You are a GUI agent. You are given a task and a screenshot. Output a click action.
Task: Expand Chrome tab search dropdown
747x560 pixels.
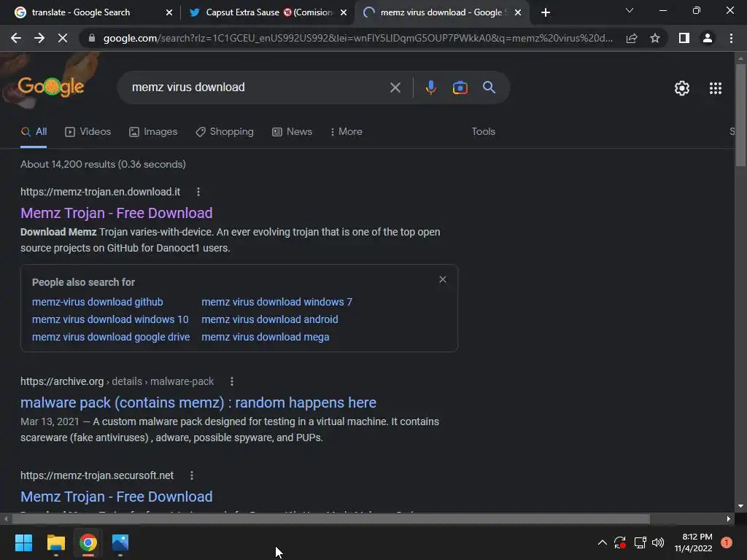point(630,10)
